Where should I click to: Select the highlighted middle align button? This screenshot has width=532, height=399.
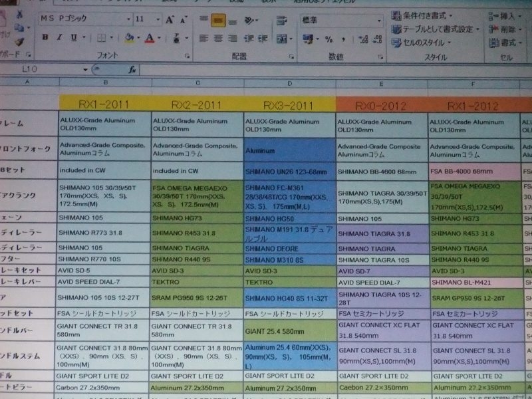[x=218, y=20]
